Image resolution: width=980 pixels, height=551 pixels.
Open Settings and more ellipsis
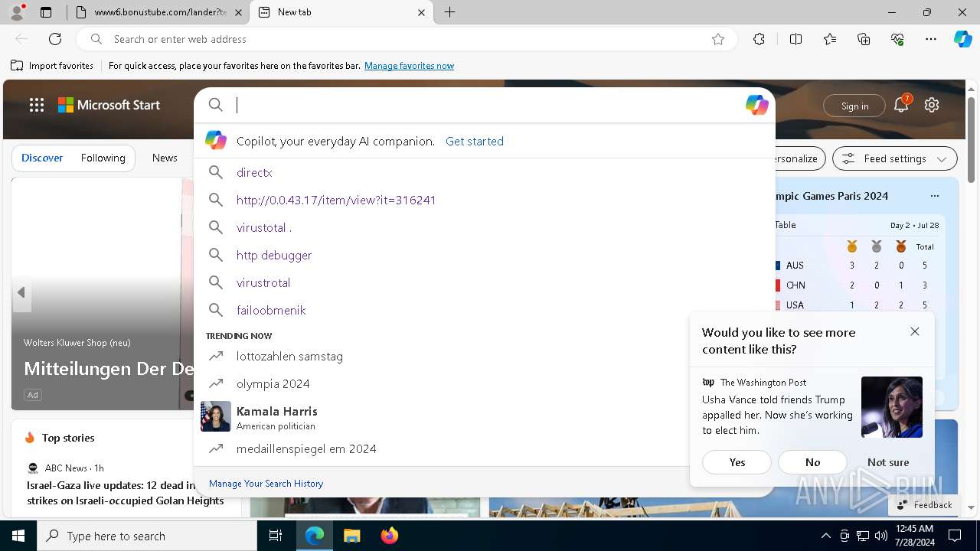pos(931,39)
